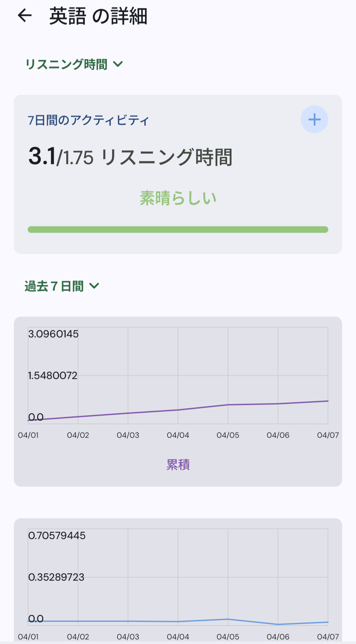Click chevron next to 過去７日間
Viewport: 356px width, 644px height.
(94, 286)
